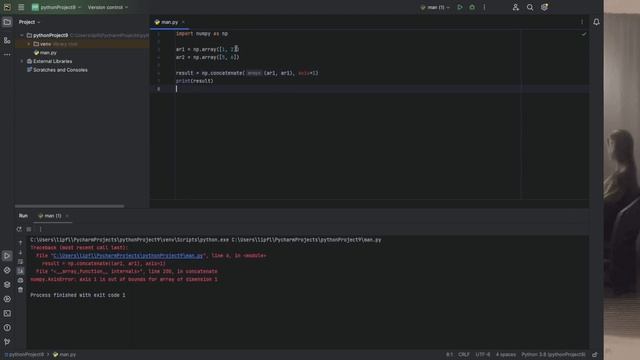Click cursor position 8:1 in status bar
Viewport: 640px width, 360px height.
[x=449, y=355]
